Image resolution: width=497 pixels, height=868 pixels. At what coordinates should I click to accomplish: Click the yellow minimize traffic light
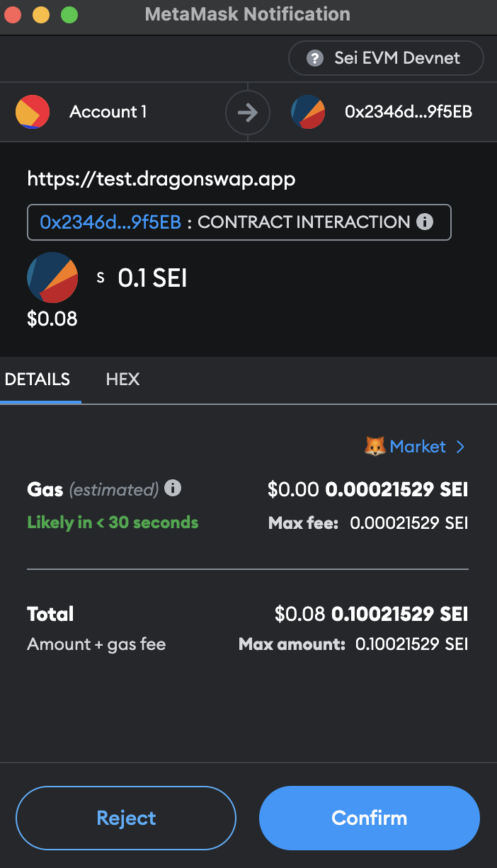coord(40,13)
